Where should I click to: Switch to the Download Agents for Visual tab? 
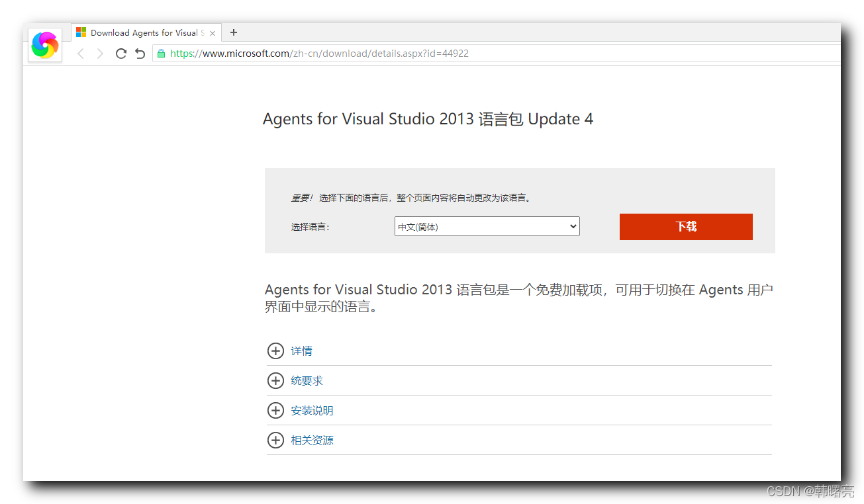146,32
